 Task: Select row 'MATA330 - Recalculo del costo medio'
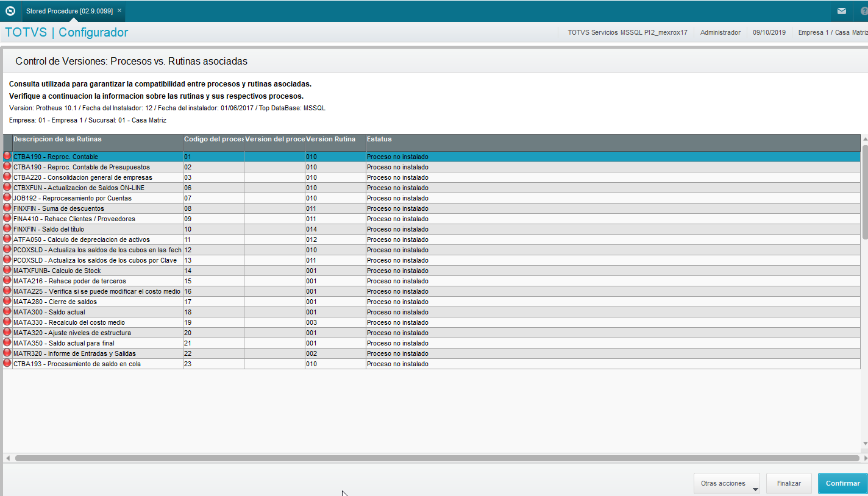[x=432, y=322]
